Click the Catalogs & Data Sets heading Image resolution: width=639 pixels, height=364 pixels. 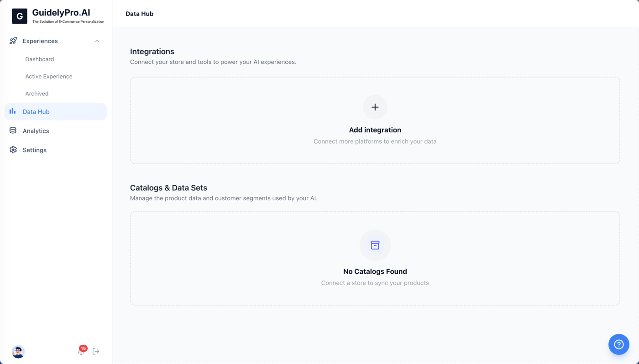pyautogui.click(x=168, y=188)
